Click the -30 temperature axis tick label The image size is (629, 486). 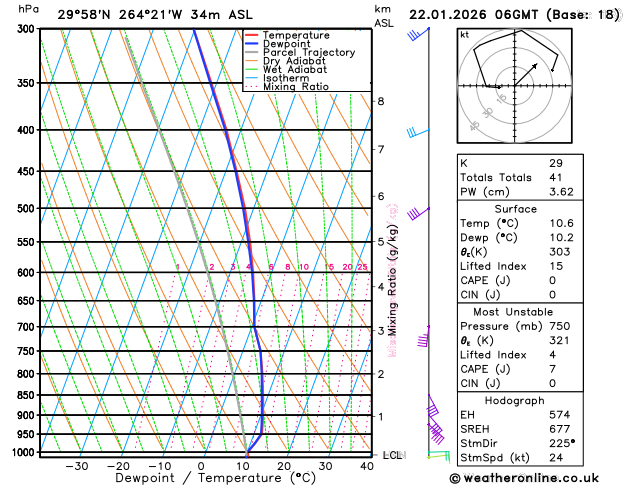click(x=77, y=466)
